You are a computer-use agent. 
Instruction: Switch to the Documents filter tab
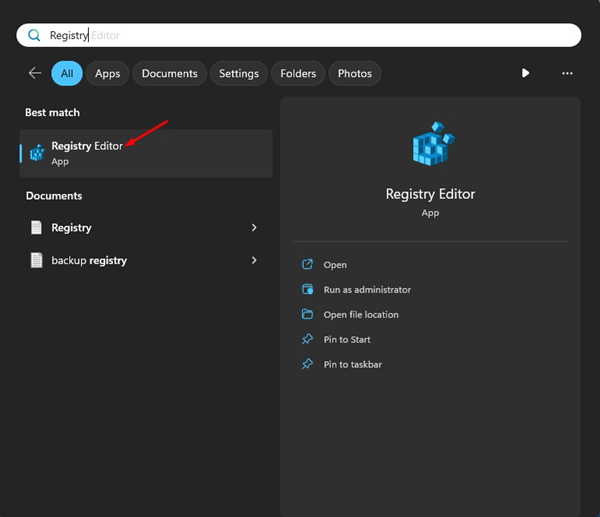pos(170,73)
